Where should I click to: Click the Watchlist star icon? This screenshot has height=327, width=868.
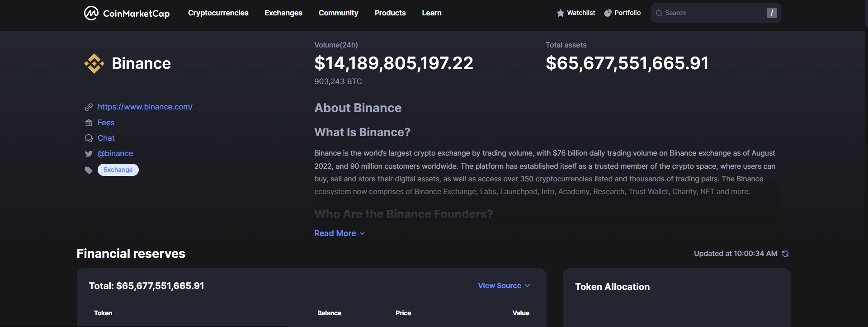coord(561,13)
